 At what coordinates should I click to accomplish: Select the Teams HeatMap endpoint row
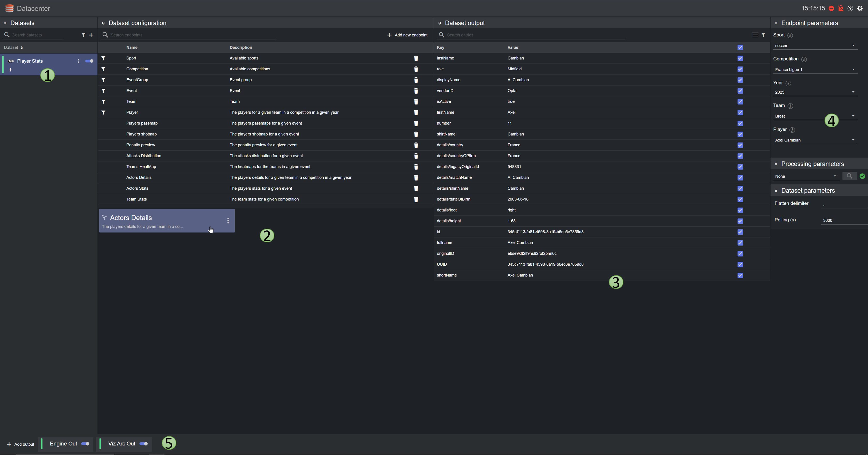pyautogui.click(x=141, y=167)
